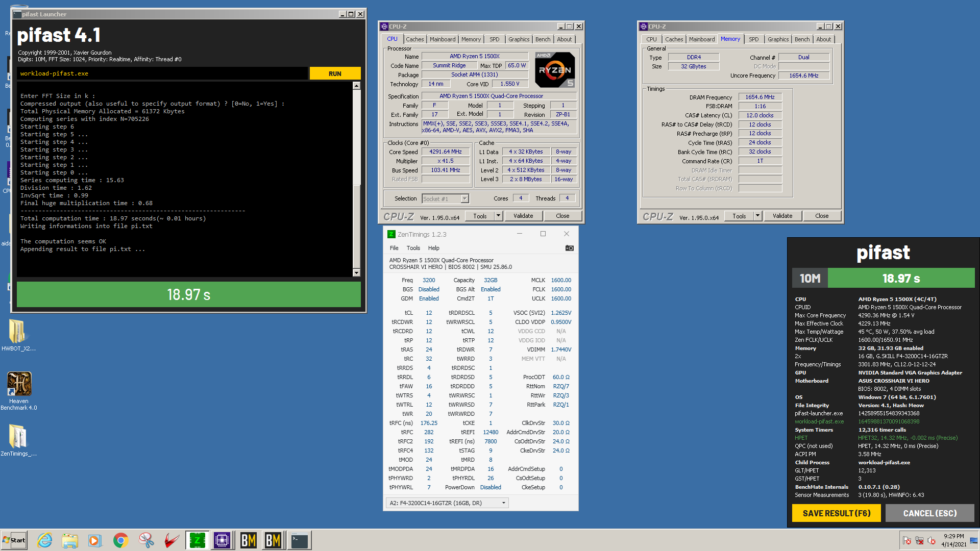
Task: Click Validate in right CPU-Z window
Action: [782, 216]
